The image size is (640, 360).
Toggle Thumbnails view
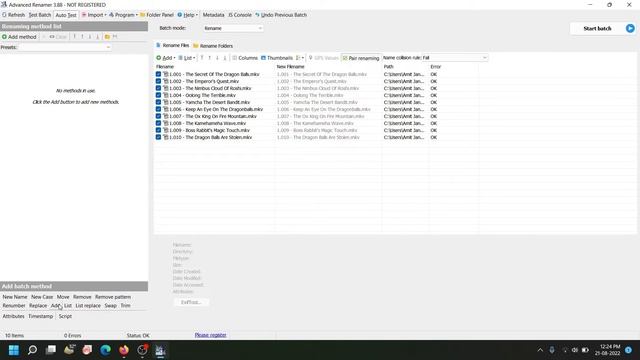pyautogui.click(x=277, y=58)
